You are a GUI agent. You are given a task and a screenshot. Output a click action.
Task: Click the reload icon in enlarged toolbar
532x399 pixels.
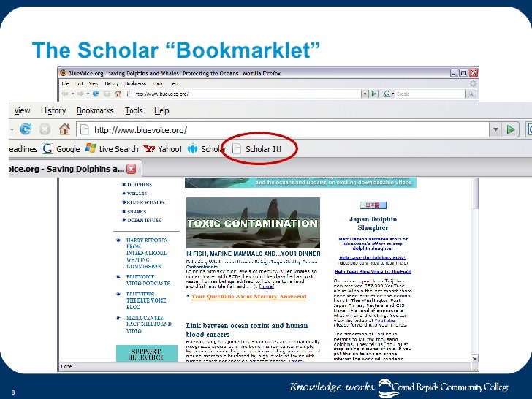(x=26, y=129)
